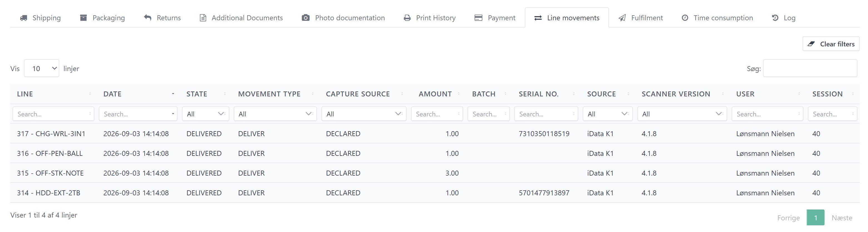Switch to the Shipping tab
868x232 pixels.
(x=40, y=18)
